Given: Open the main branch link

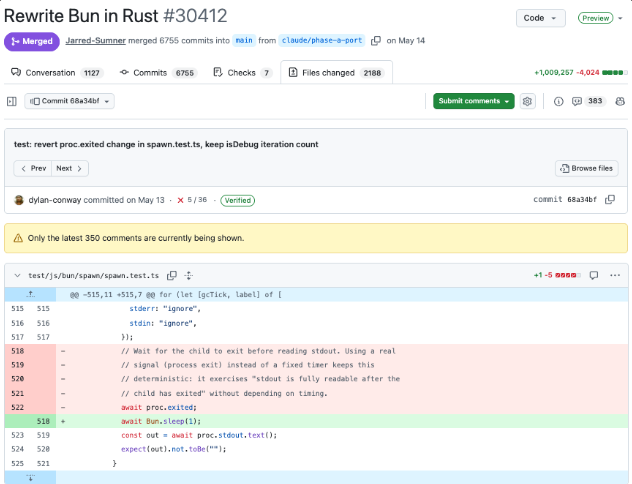Looking at the screenshot, I should tap(244, 41).
